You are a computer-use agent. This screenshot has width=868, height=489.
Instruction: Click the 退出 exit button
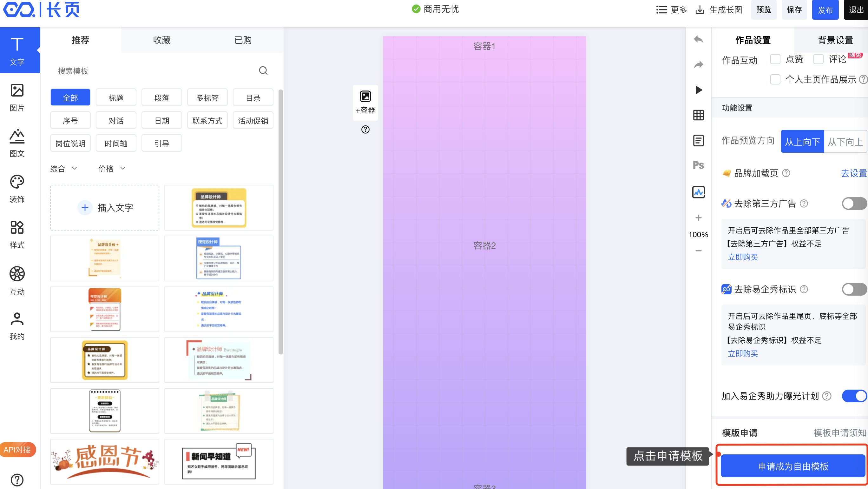[856, 10]
